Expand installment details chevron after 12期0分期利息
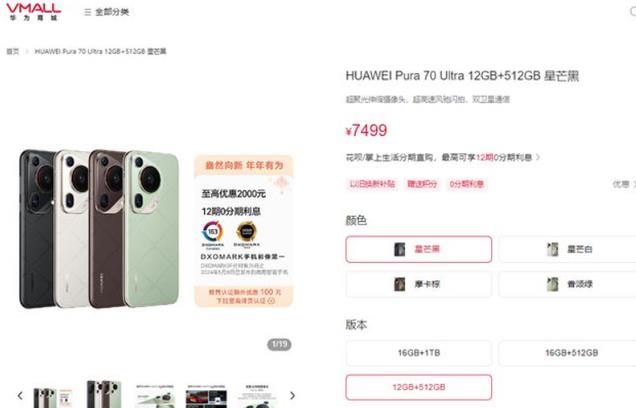 (538, 157)
